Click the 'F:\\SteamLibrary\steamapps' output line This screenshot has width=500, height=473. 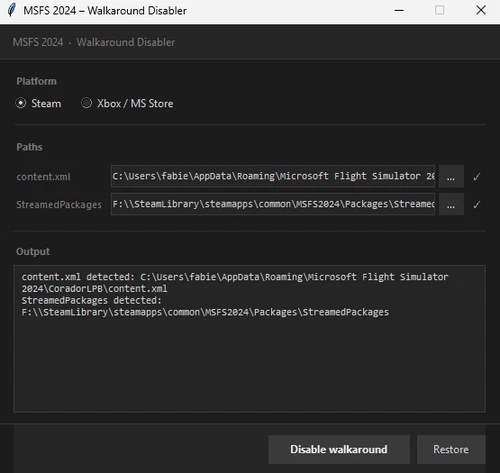click(205, 312)
